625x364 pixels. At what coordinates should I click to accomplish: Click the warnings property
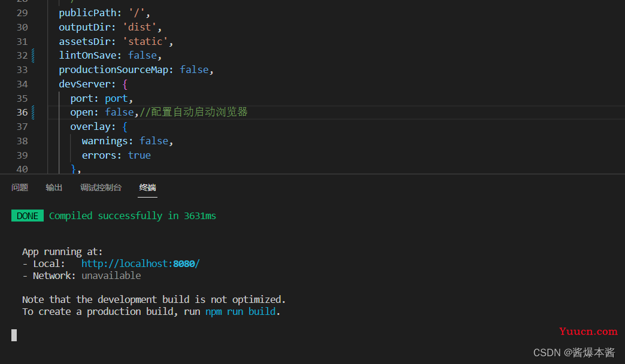click(105, 141)
